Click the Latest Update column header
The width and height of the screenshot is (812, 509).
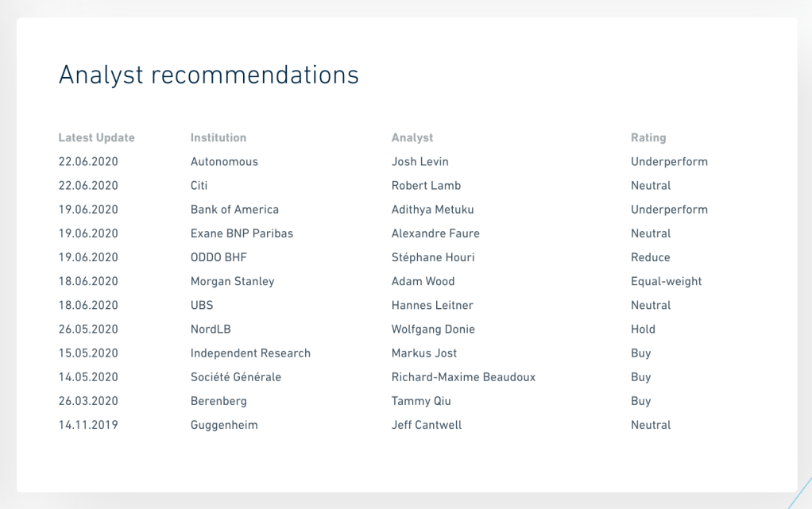[x=96, y=137]
